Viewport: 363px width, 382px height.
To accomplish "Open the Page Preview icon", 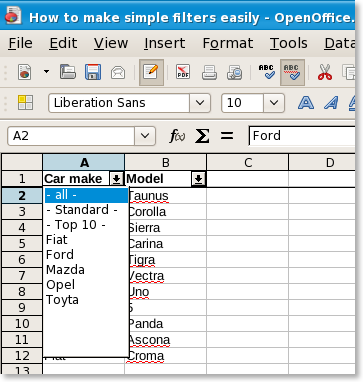I will pos(235,72).
